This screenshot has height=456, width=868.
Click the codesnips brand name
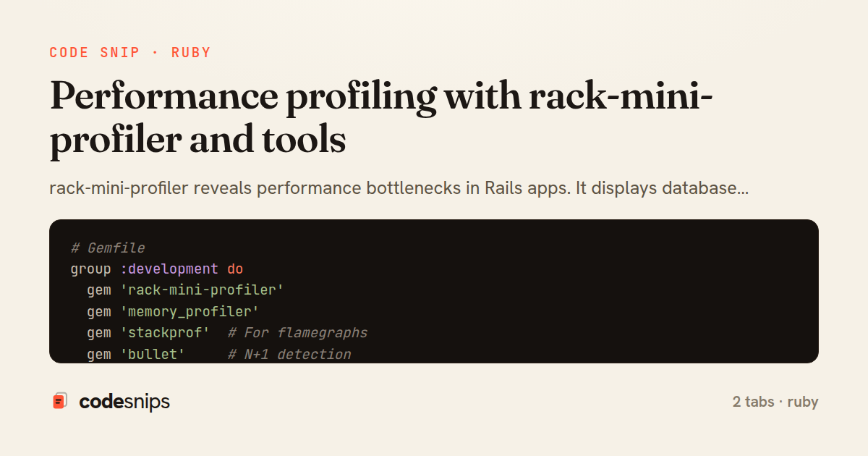coord(124,402)
